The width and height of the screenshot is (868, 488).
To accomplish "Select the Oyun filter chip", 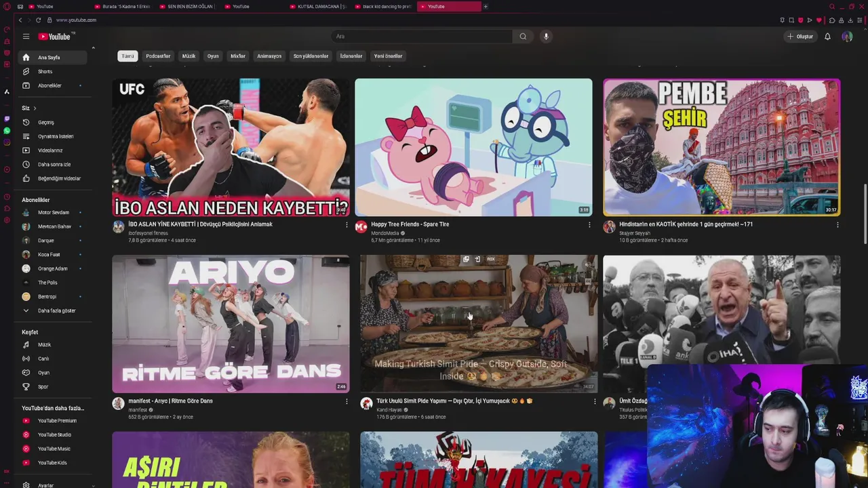I will [x=213, y=56].
